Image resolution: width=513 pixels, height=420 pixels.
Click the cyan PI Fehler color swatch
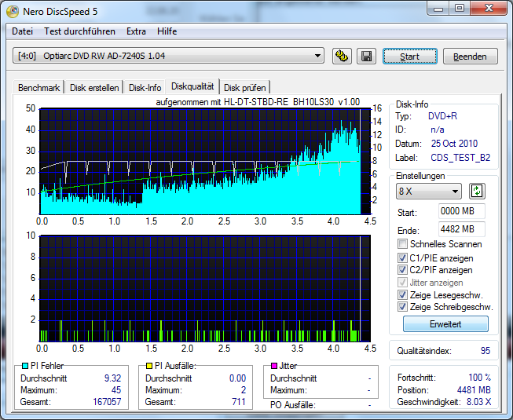coord(25,366)
